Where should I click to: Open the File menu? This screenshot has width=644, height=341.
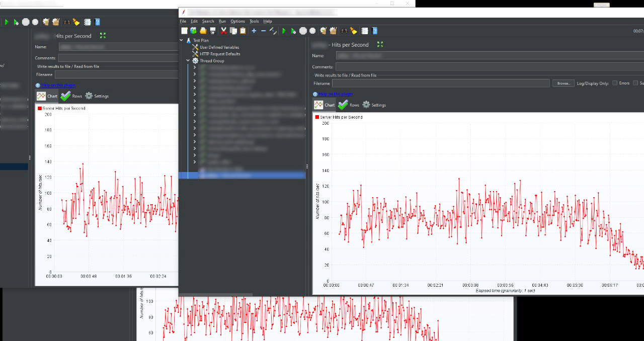pyautogui.click(x=183, y=21)
